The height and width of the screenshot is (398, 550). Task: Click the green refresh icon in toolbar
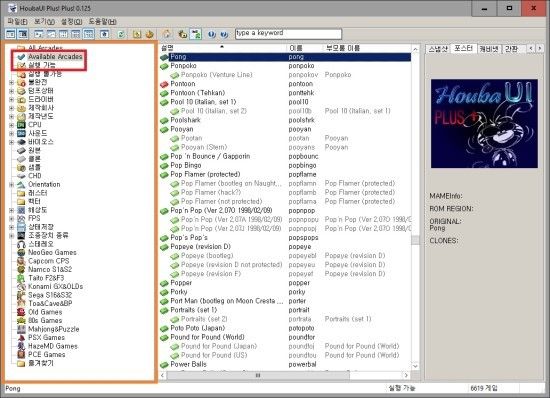tap(121, 34)
